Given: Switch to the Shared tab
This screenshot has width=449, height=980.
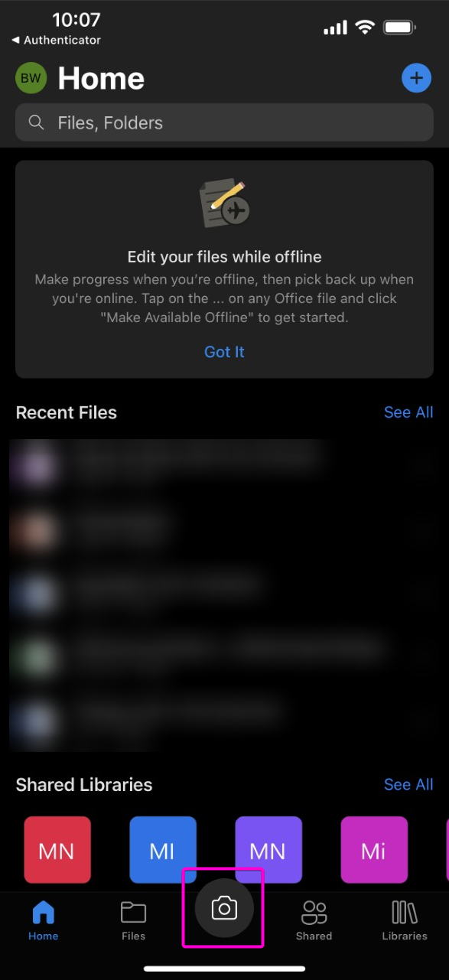Looking at the screenshot, I should (314, 920).
